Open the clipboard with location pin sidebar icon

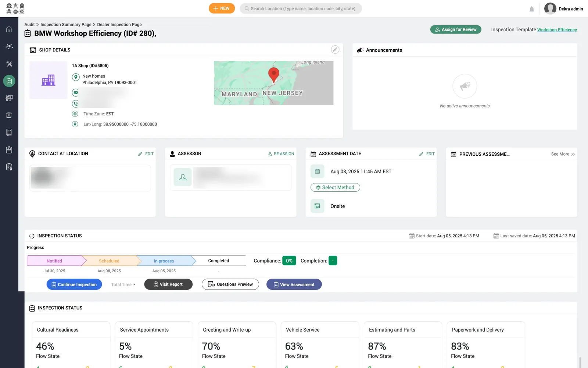point(9,167)
